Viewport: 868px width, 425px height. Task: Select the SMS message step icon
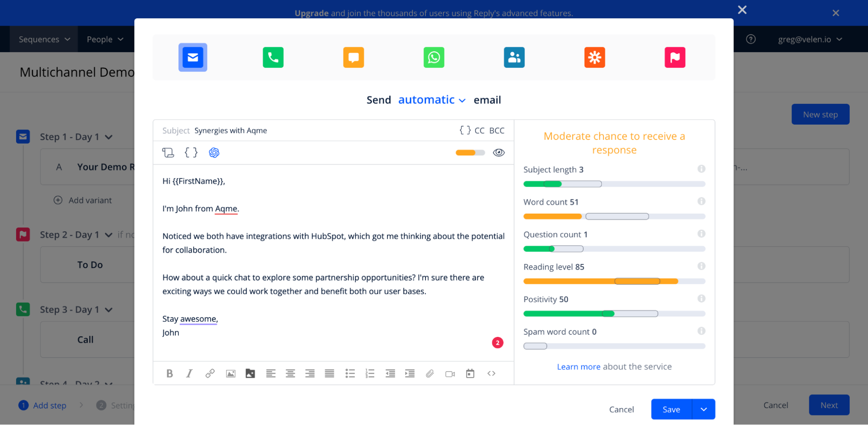[x=353, y=57]
